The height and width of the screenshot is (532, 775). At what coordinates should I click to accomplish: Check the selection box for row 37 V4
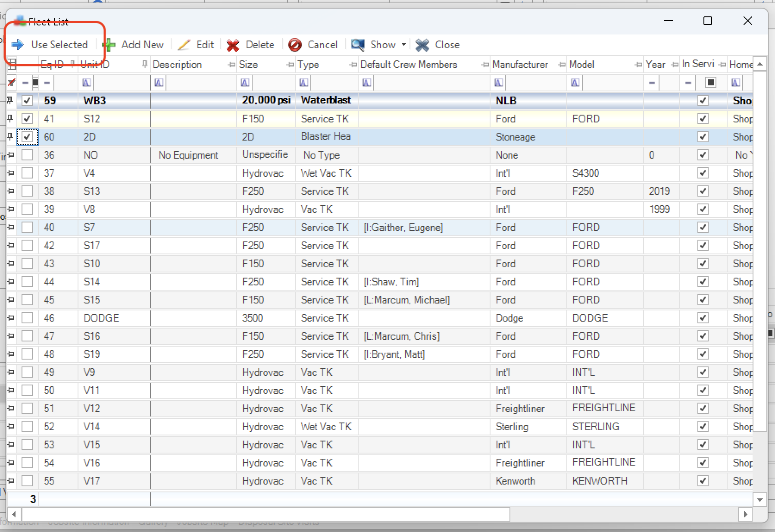coord(27,173)
